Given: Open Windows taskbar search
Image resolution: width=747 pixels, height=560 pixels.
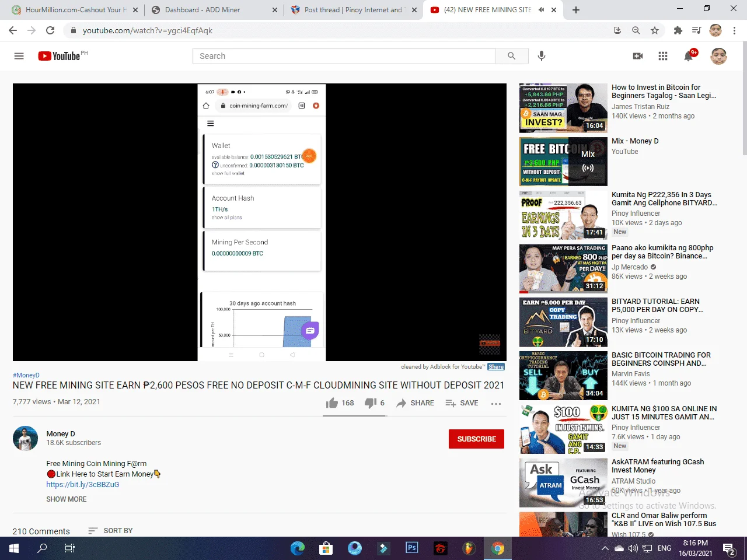Looking at the screenshot, I should coord(42,548).
